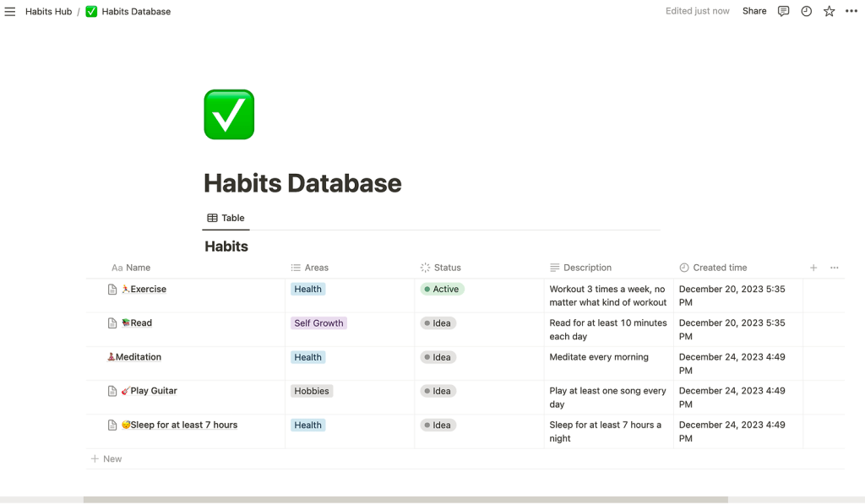Open table options via the ellipsis beside plus
The height and width of the screenshot is (504, 865).
click(x=834, y=268)
